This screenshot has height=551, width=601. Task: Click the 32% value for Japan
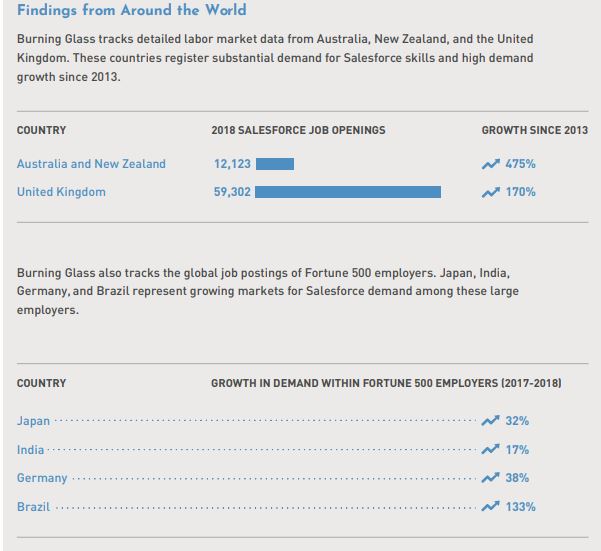[517, 421]
